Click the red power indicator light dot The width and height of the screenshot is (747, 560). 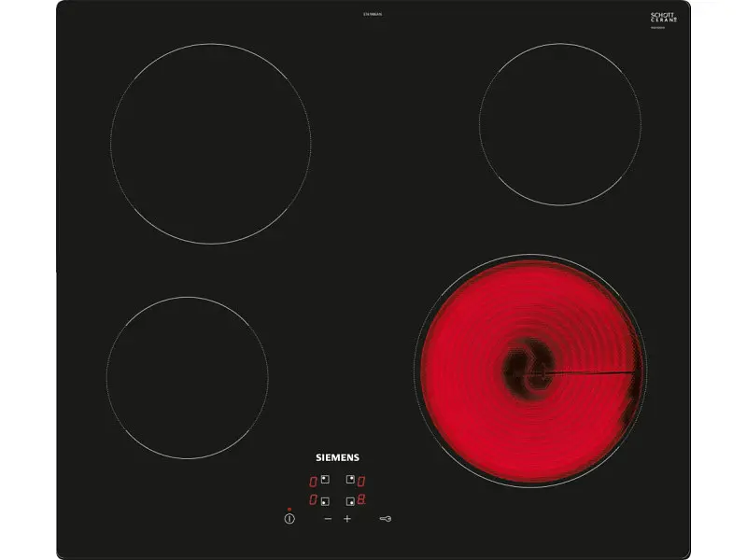pos(289,510)
